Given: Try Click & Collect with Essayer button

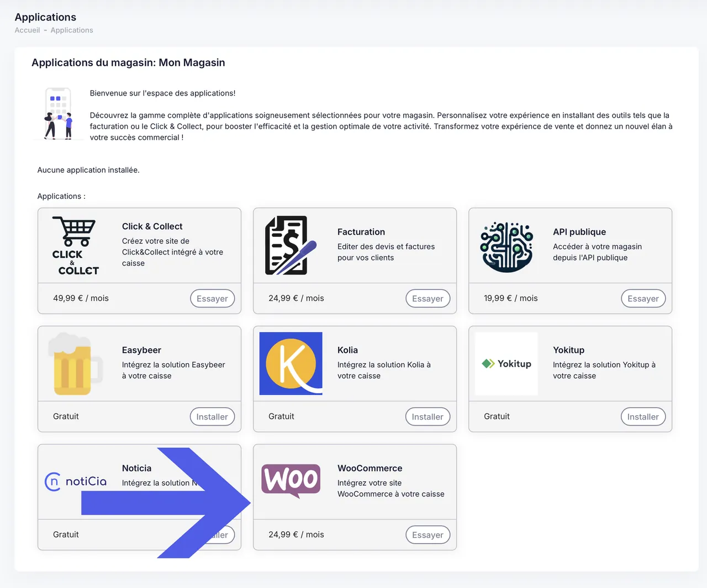Looking at the screenshot, I should (x=213, y=299).
